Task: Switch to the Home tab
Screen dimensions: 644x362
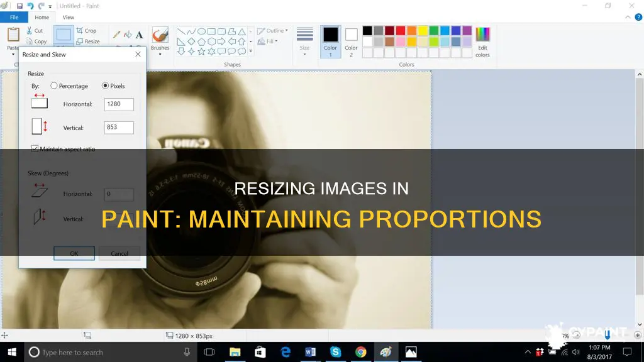Action: [42, 17]
